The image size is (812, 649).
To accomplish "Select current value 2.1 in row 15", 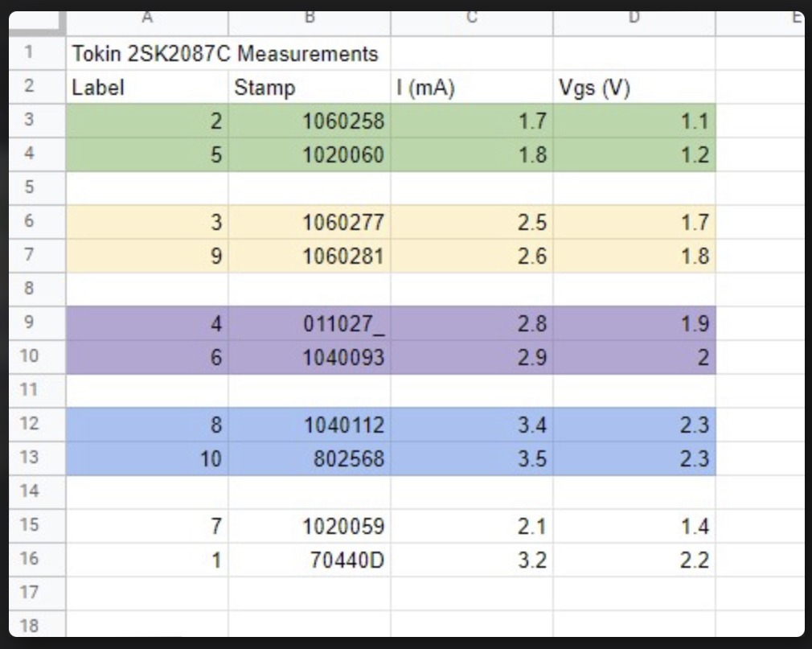I will [472, 526].
